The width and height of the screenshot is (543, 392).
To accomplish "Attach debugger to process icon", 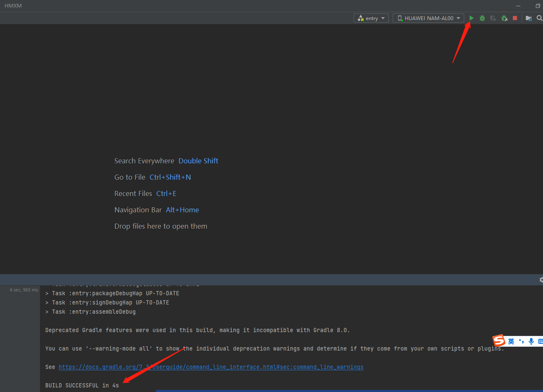I will [504, 18].
